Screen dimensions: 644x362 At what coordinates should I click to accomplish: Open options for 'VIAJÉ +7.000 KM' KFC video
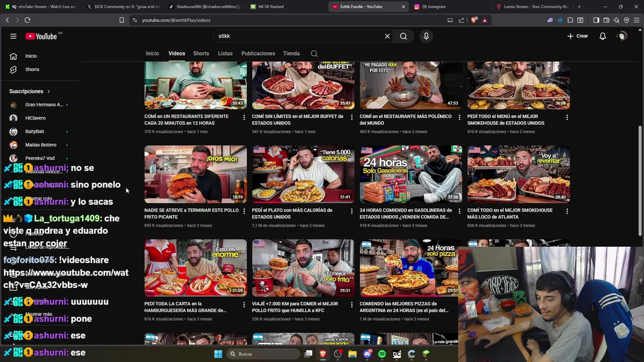pos(352,305)
